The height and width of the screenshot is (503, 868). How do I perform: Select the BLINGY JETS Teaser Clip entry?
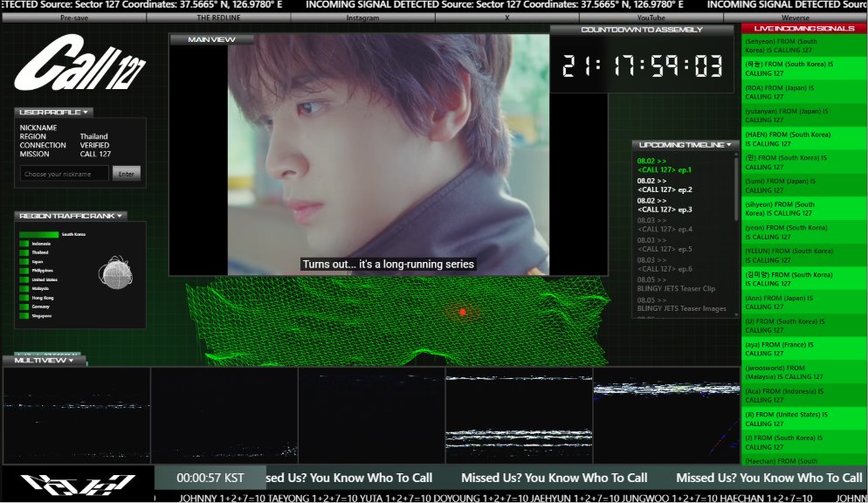pos(676,285)
